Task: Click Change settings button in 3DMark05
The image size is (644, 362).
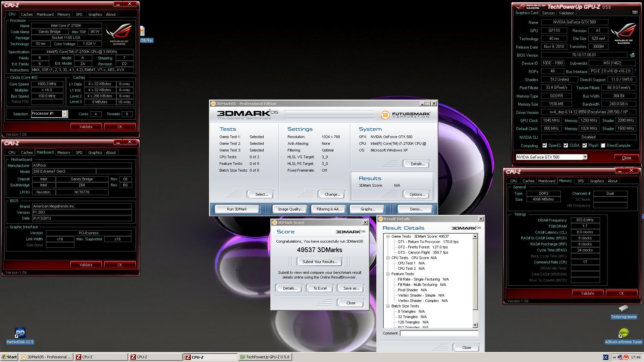Action: (332, 194)
